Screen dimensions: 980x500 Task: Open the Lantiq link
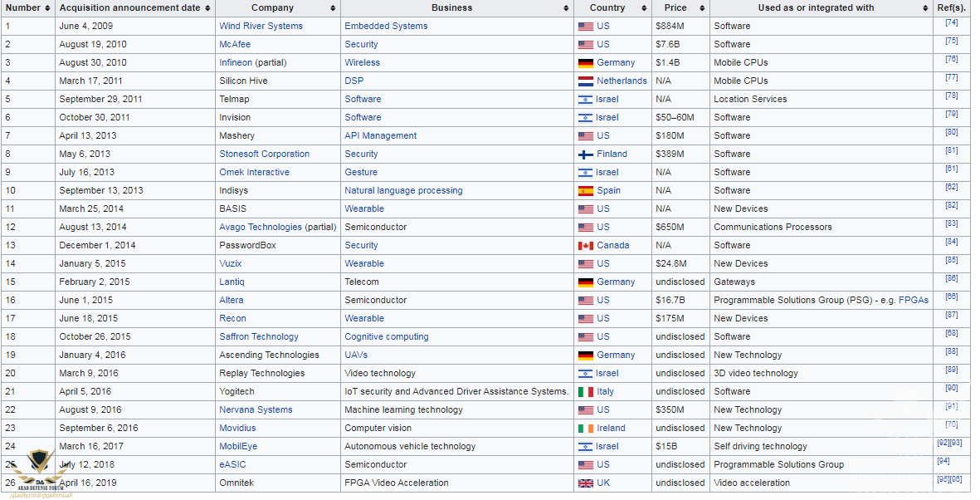tap(232, 282)
